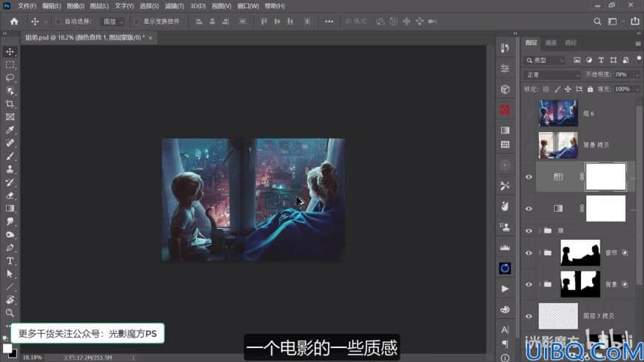This screenshot has height=362, width=644.
Task: Select the Move tool in the toolbox
Action: tap(10, 52)
